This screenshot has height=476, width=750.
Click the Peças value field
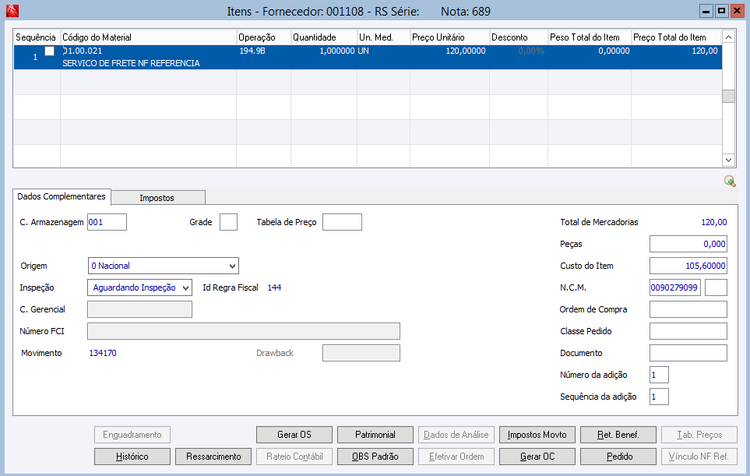(x=688, y=244)
